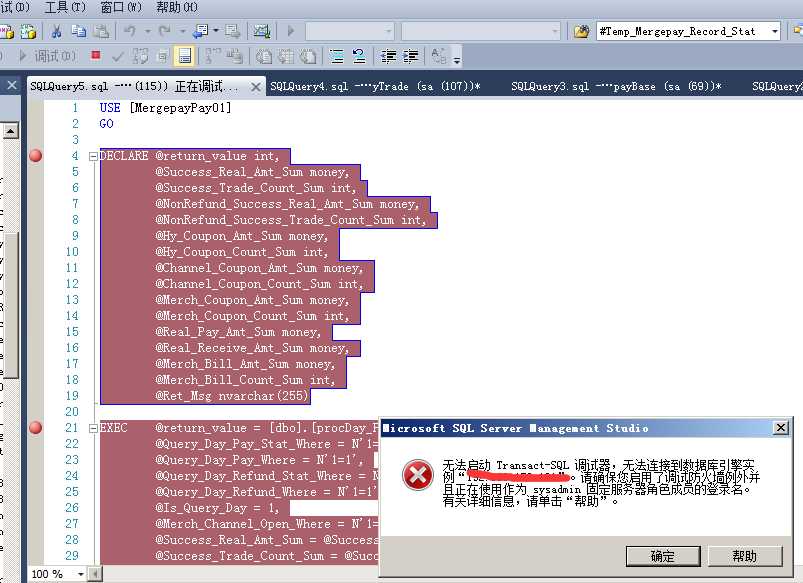The image size is (803, 583).
Task: Click the horizontal scrollbar left arrow
Action: (x=95, y=574)
